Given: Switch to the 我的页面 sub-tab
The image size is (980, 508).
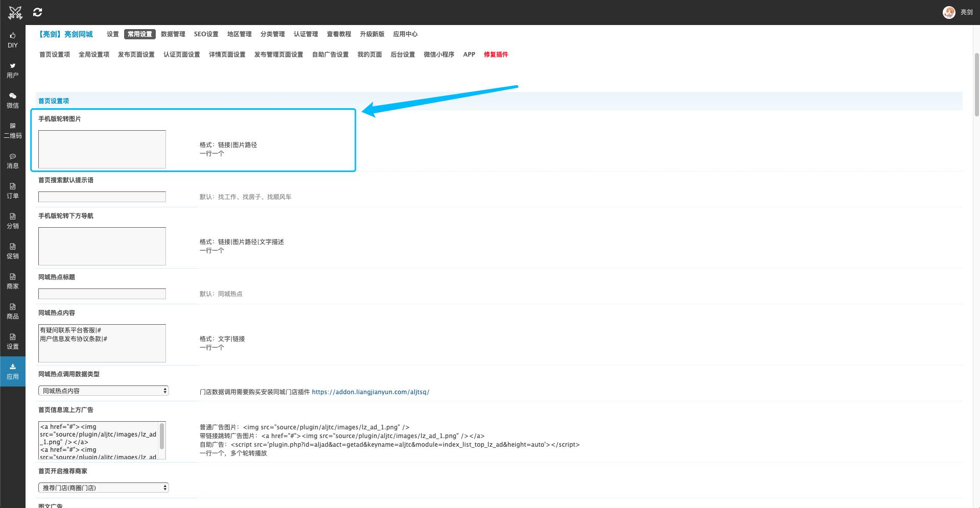Looking at the screenshot, I should pyautogui.click(x=370, y=55).
